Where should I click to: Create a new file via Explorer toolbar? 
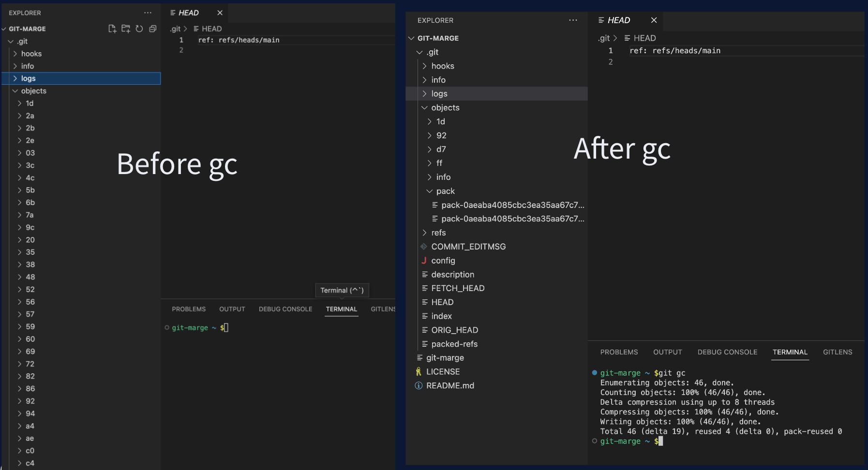(x=112, y=29)
